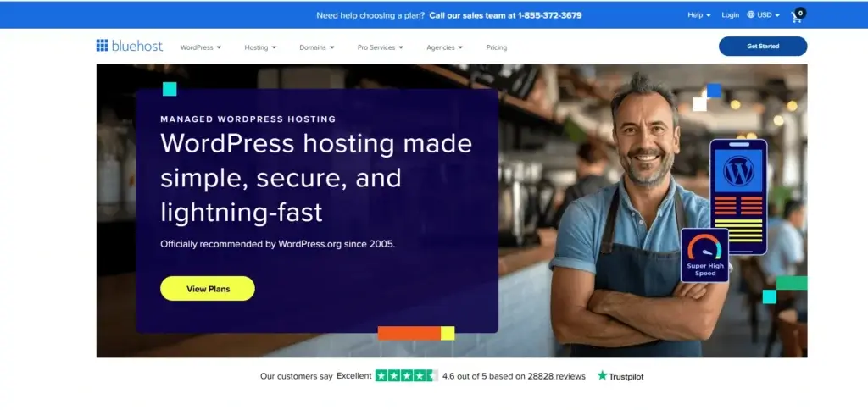
Task: Click the sales phone number 1-855-372-3679
Action: pyautogui.click(x=549, y=15)
